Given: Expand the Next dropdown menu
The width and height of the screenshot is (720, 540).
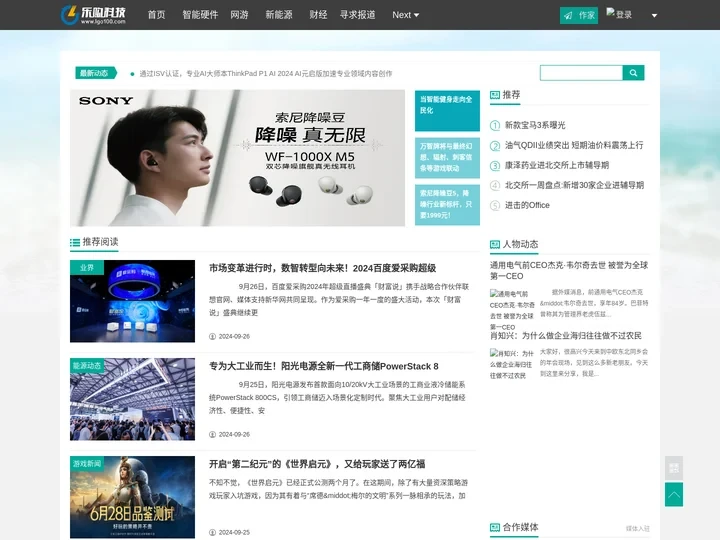Looking at the screenshot, I should click(405, 15).
